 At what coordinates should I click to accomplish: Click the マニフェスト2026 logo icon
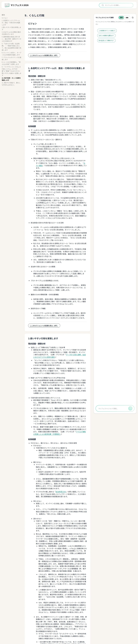pyautogui.click(x=7, y=5)
